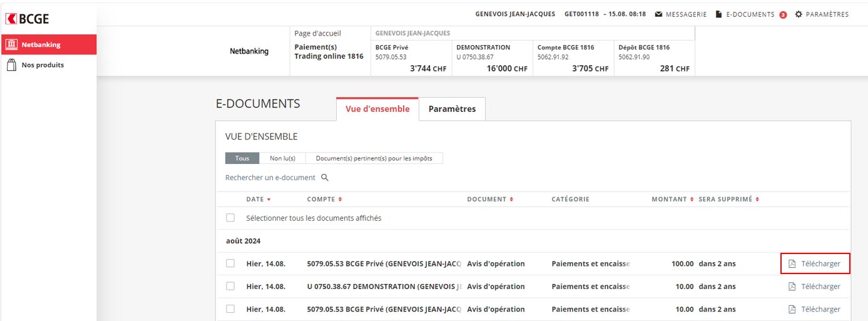Image resolution: width=868 pixels, height=321 pixels.
Task: Select the DEMONSTRATION U 0750.38.67 account tile
Action: (x=493, y=58)
